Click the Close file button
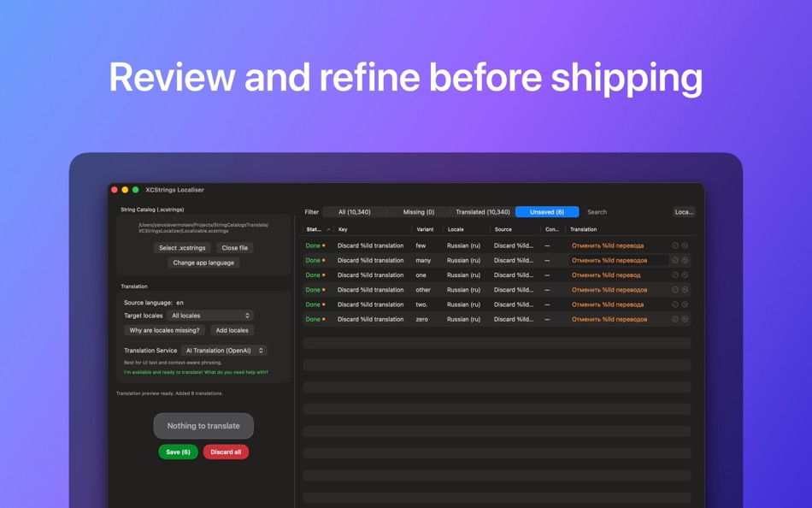This screenshot has height=508, width=812. 234,248
